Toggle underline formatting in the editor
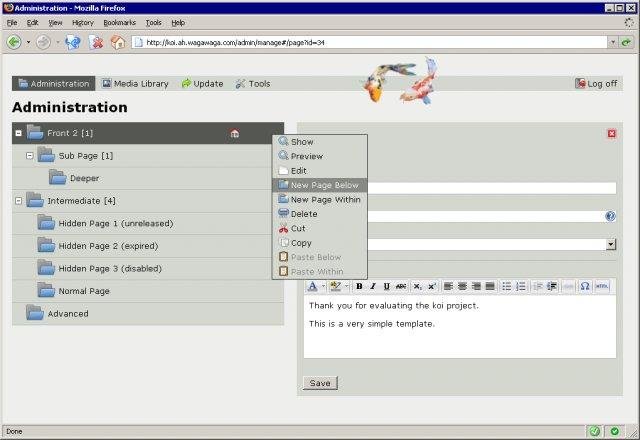The width and height of the screenshot is (640, 440). click(x=387, y=286)
